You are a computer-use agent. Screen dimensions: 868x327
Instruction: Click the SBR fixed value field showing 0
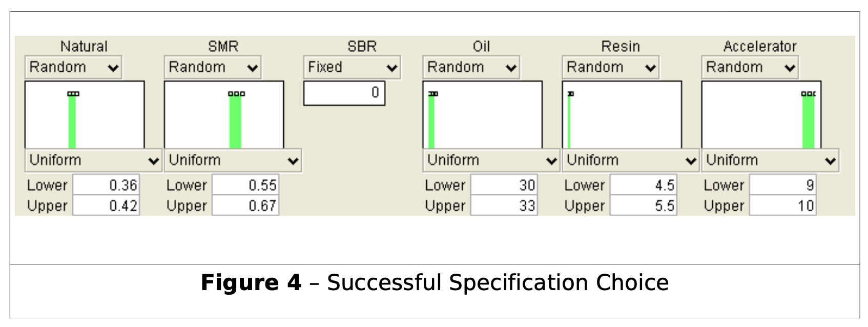pos(344,93)
